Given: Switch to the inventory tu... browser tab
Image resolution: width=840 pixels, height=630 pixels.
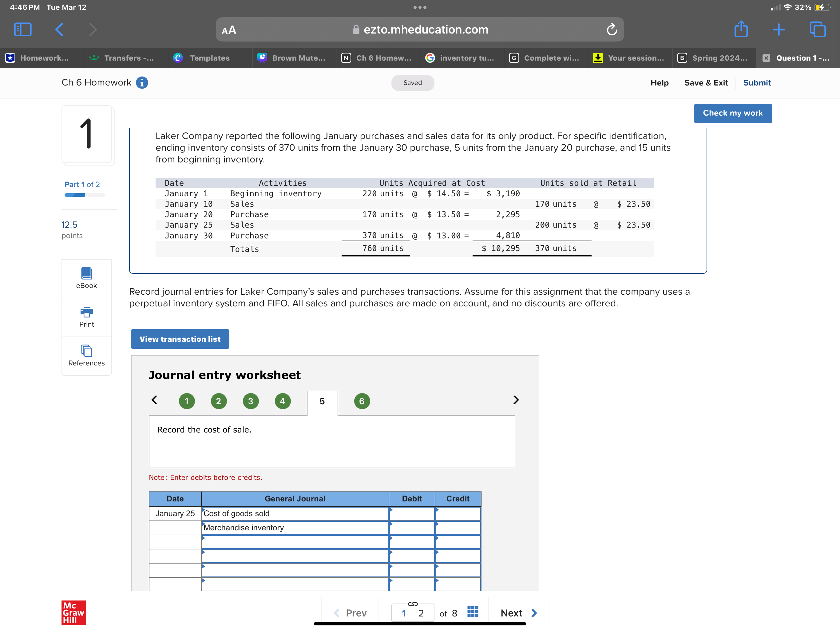Looking at the screenshot, I should tap(462, 58).
